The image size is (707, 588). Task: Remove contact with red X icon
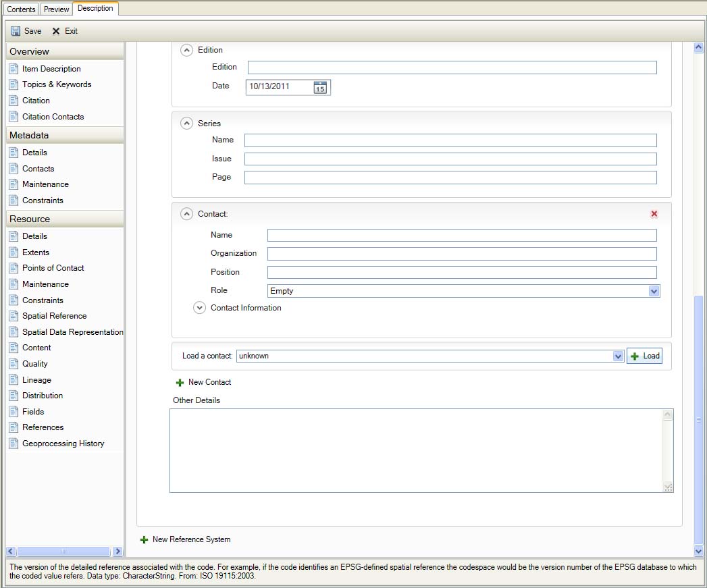coord(654,214)
